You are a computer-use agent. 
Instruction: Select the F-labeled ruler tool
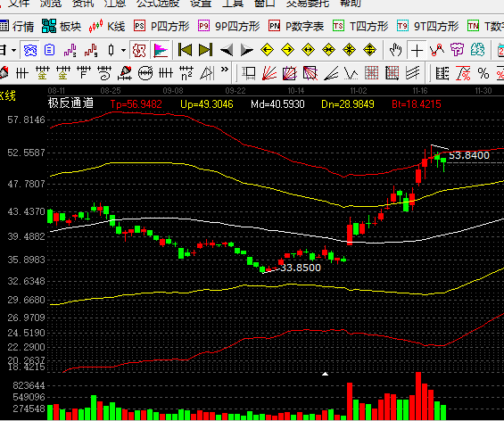84,73
